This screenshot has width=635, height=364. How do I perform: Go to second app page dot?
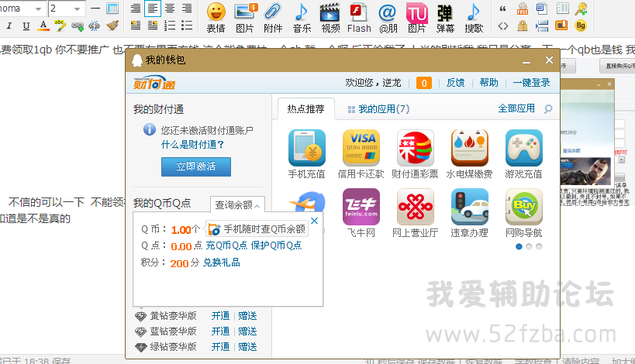point(529,246)
